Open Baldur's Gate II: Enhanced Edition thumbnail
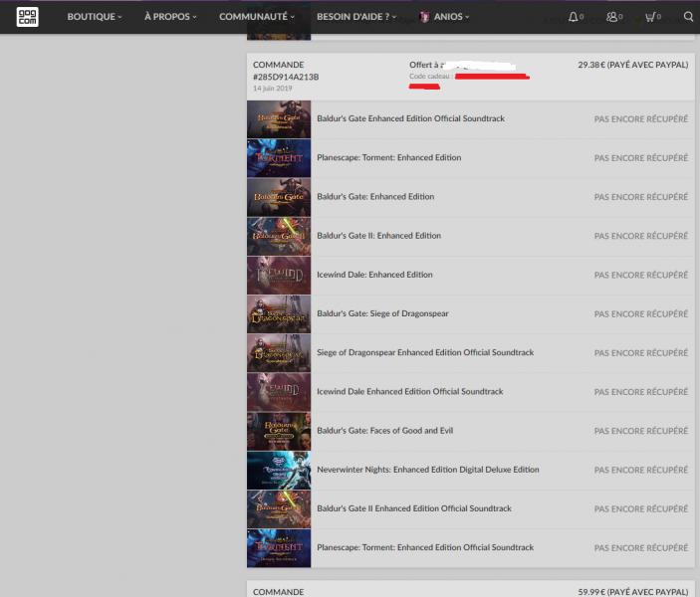The width and height of the screenshot is (700, 597). pyautogui.click(x=279, y=236)
